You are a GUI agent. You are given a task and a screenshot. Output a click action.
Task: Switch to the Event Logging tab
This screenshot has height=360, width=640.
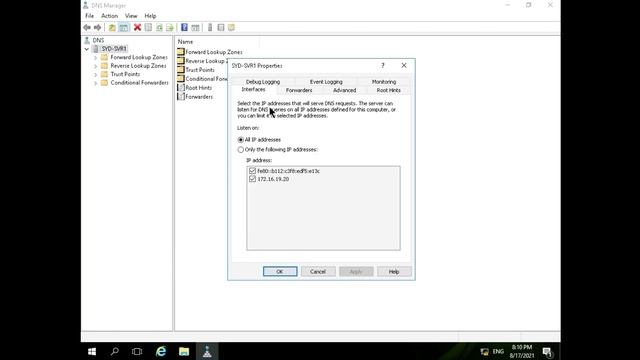coord(326,82)
